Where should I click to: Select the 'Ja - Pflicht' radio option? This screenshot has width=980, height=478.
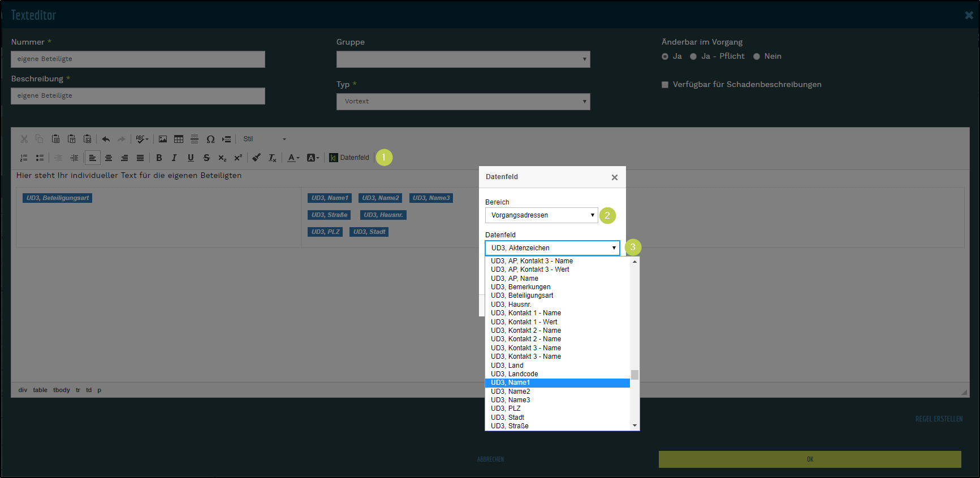point(693,57)
